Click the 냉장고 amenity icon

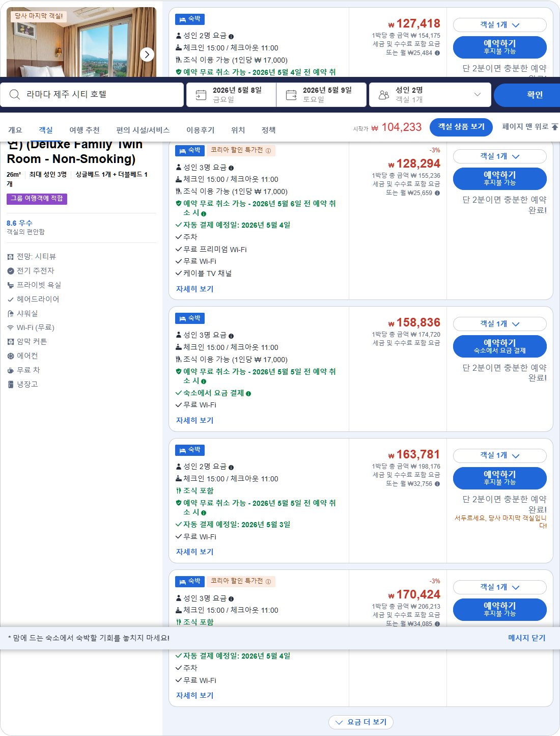pos(11,385)
